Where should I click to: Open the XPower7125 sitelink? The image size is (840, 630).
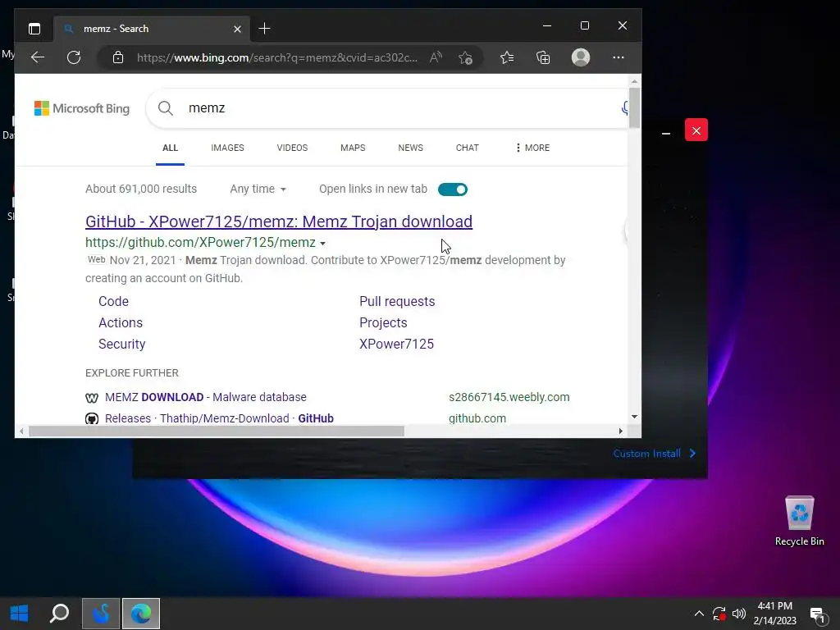pos(396,344)
